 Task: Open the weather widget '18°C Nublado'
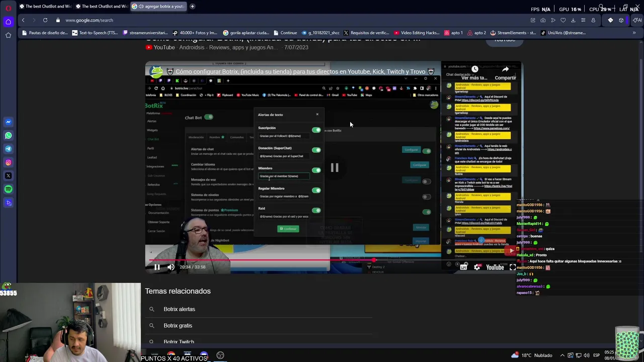pyautogui.click(x=532, y=355)
